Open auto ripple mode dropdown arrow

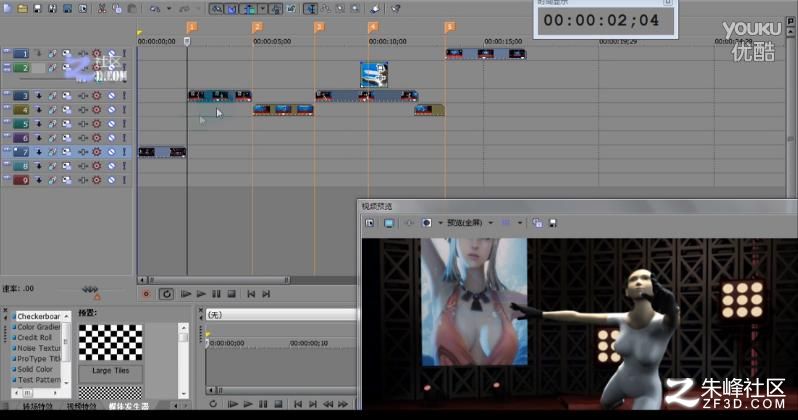coord(263,8)
